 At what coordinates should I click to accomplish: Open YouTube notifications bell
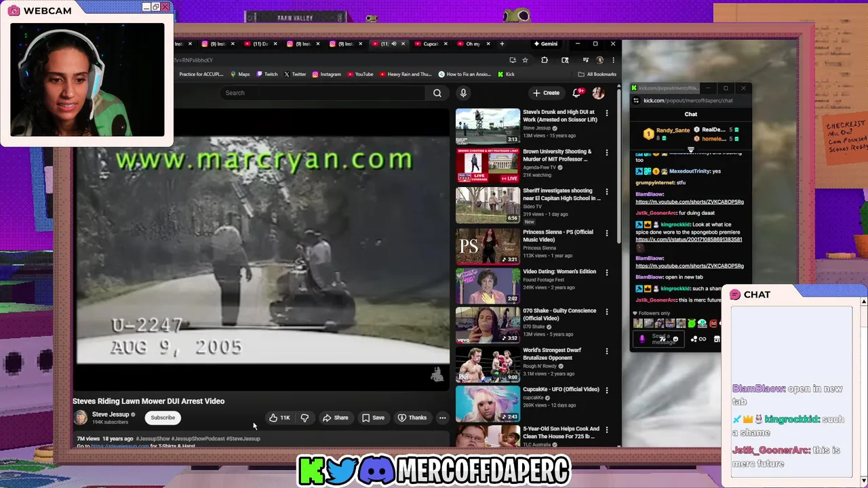click(x=577, y=93)
